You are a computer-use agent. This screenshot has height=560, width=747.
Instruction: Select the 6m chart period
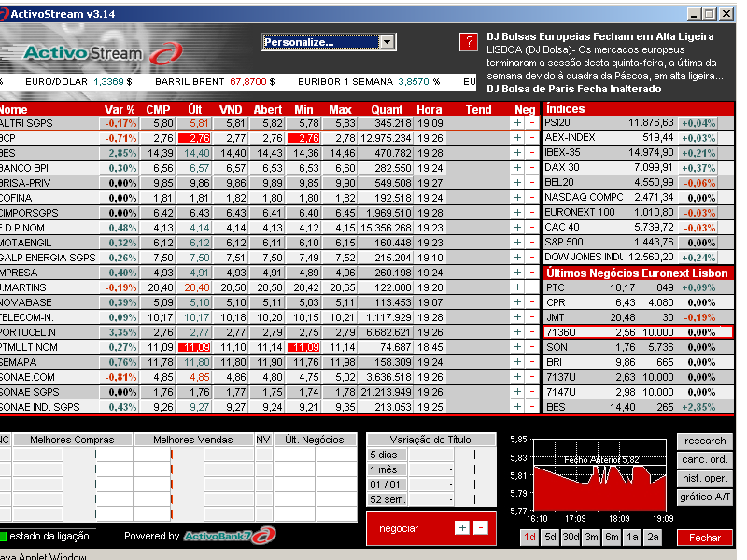tap(612, 538)
